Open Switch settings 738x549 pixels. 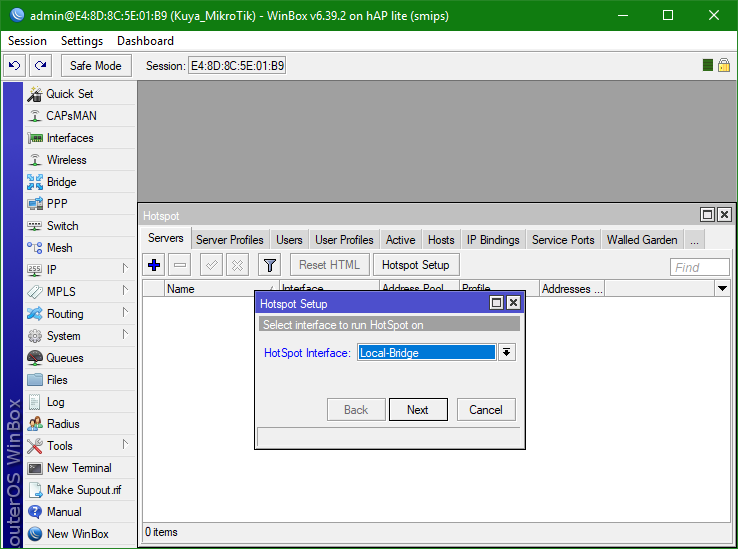[x=80, y=226]
